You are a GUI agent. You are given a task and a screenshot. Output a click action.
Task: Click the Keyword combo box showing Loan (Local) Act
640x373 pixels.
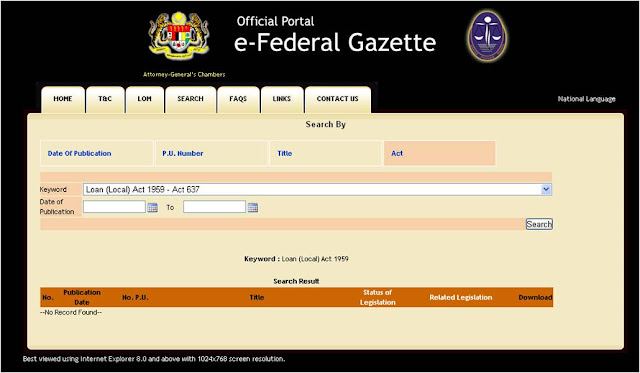[x=317, y=189]
